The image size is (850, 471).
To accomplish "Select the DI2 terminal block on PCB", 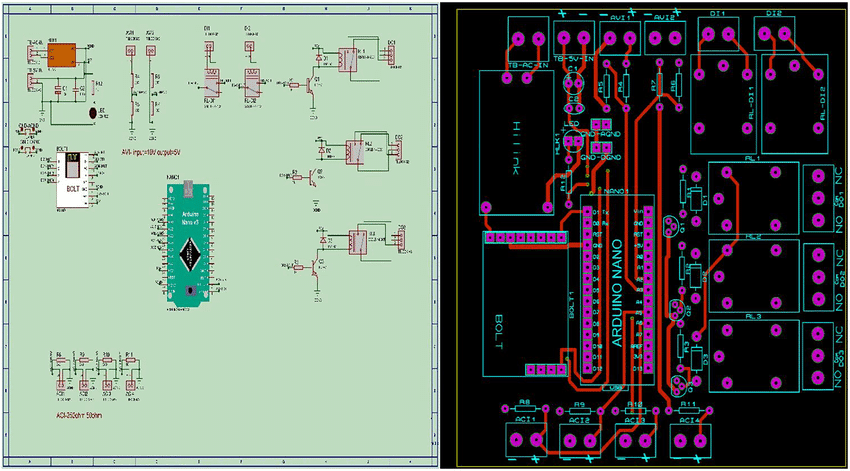I will (774, 35).
